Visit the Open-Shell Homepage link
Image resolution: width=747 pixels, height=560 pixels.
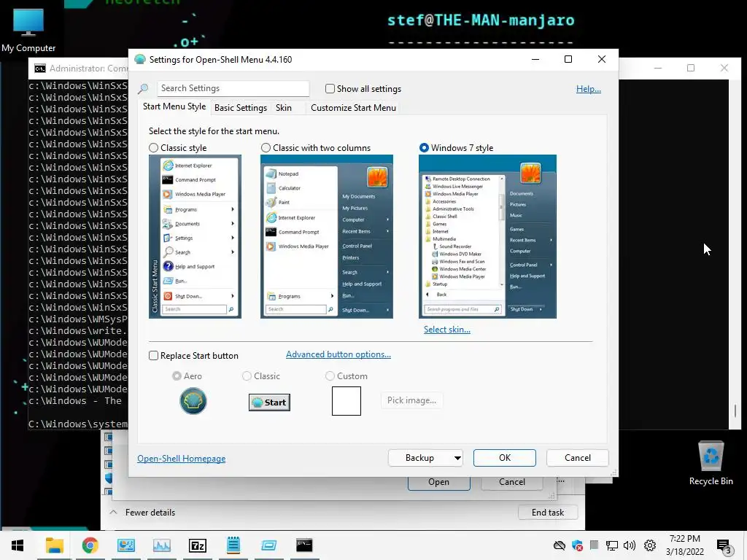182,459
